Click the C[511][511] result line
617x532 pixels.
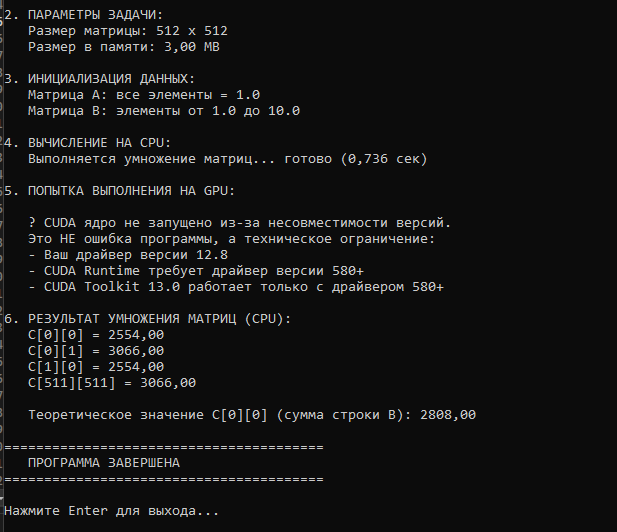(x=111, y=382)
